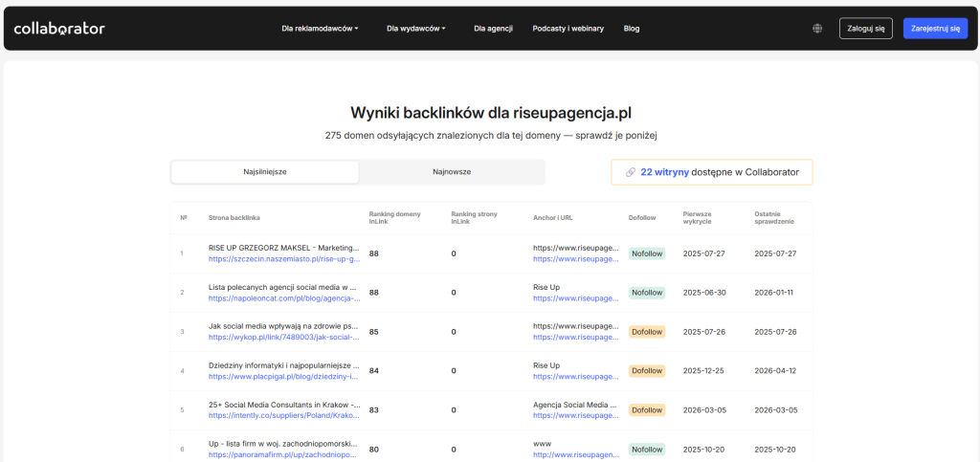Image resolution: width=980 pixels, height=462 pixels.
Task: Click title 25+ Social Media Consultants in Krakow
Action: click(284, 405)
